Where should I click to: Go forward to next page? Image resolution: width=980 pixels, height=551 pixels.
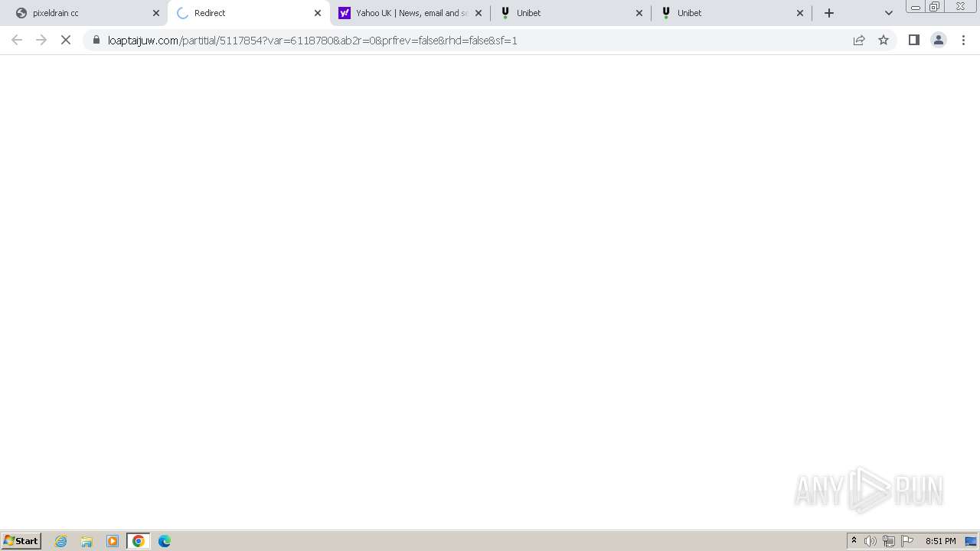41,40
